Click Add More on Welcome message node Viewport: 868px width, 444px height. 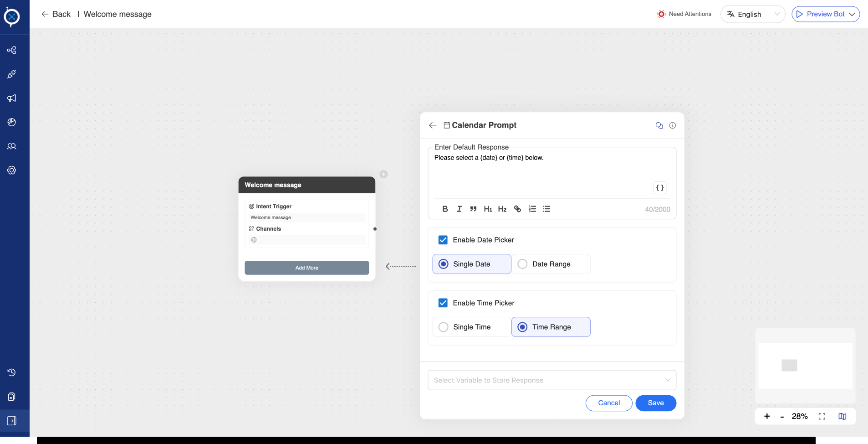pyautogui.click(x=307, y=268)
